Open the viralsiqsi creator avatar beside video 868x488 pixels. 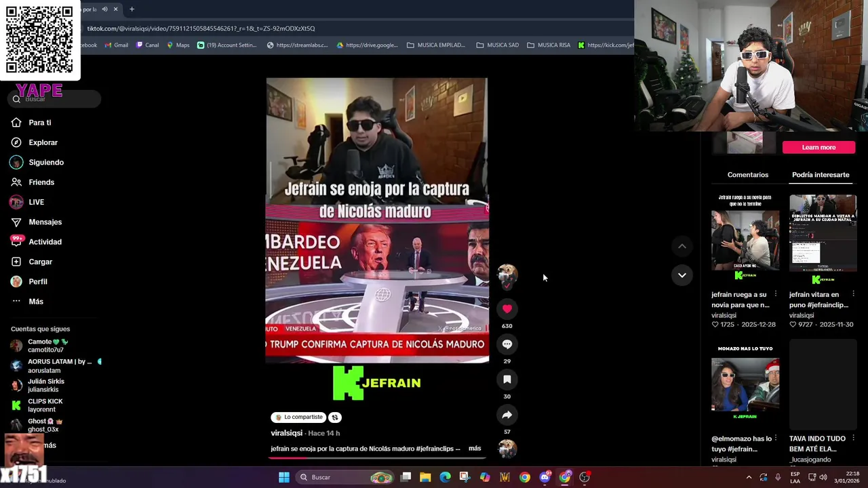(x=507, y=273)
